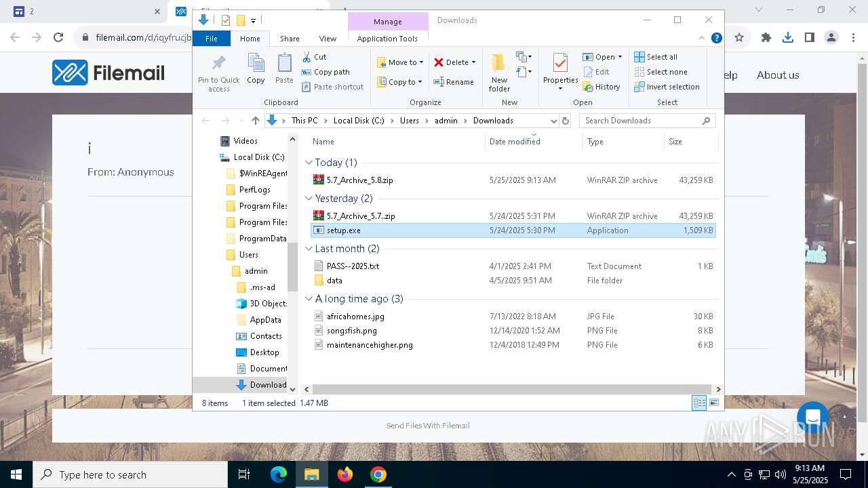Open Chrome from taskbar
Screen dimensions: 868x488
(x=378, y=474)
